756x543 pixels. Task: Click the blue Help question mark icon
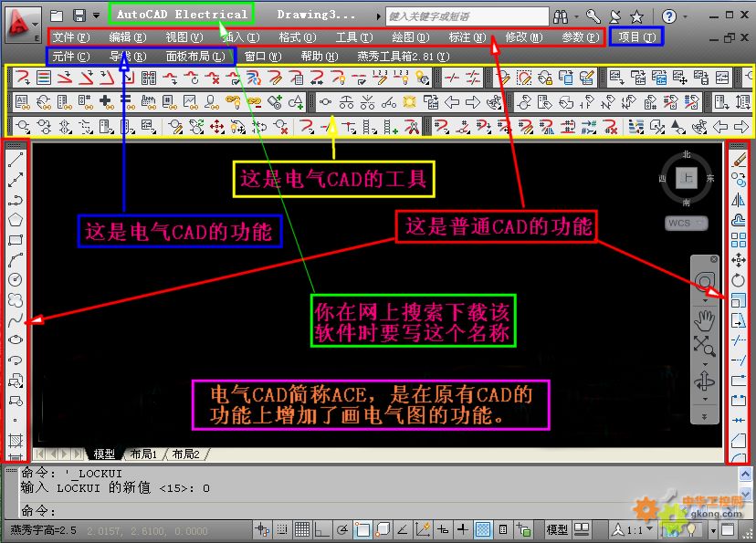point(668,16)
